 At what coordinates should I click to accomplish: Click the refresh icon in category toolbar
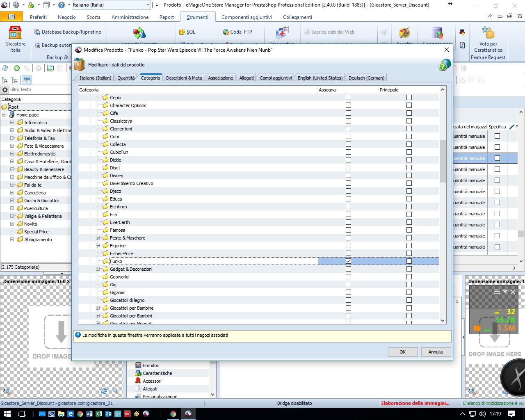[5, 68]
